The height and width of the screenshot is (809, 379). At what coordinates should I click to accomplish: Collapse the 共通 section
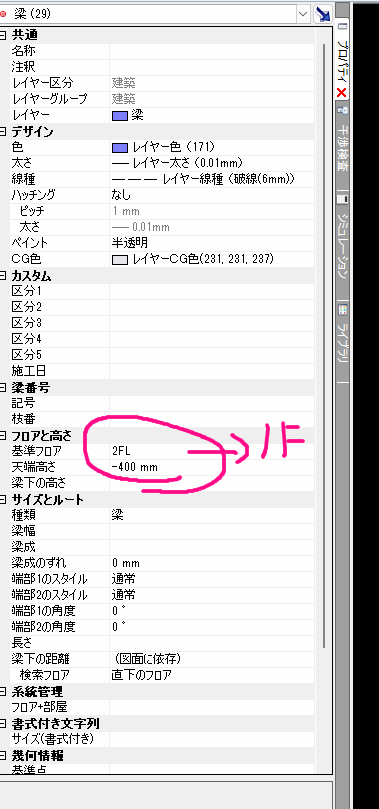(x=4, y=35)
